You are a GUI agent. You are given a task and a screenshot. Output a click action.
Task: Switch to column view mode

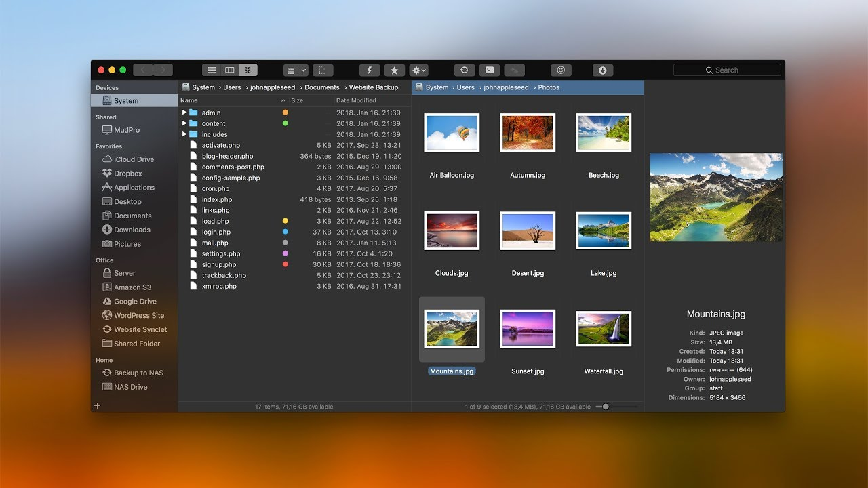pos(230,70)
